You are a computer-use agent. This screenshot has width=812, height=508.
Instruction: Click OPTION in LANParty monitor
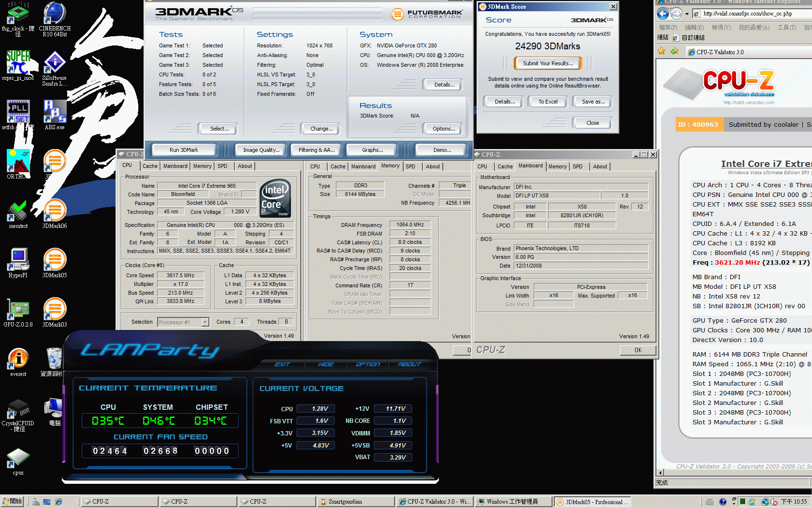[368, 364]
